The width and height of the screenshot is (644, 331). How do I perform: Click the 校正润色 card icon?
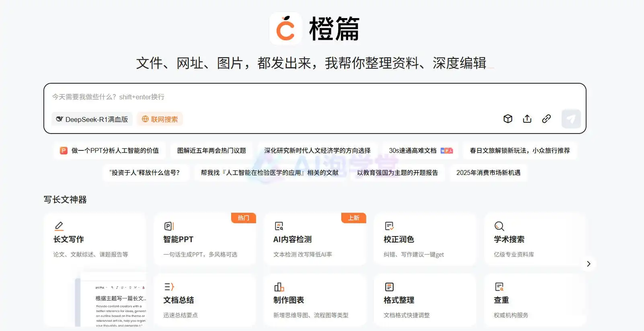click(x=389, y=226)
